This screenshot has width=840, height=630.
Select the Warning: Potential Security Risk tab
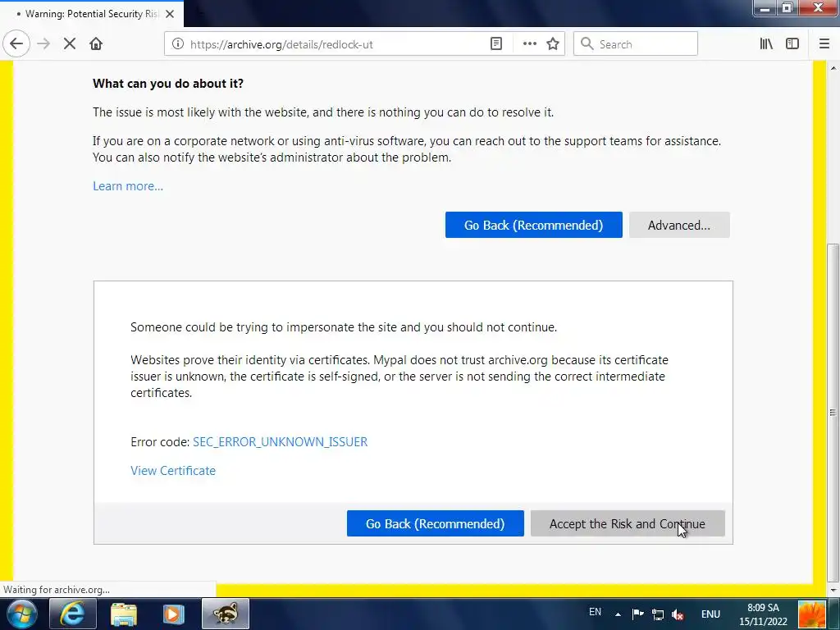[x=92, y=14]
